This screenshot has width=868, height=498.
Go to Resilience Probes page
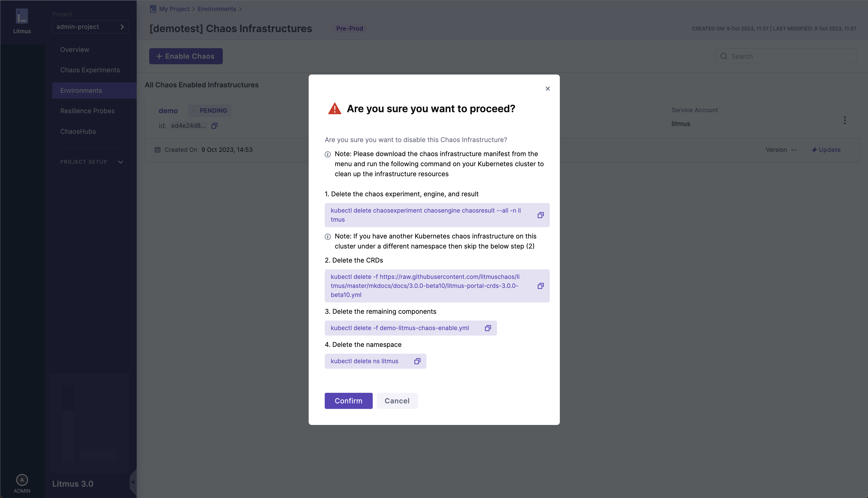87,111
